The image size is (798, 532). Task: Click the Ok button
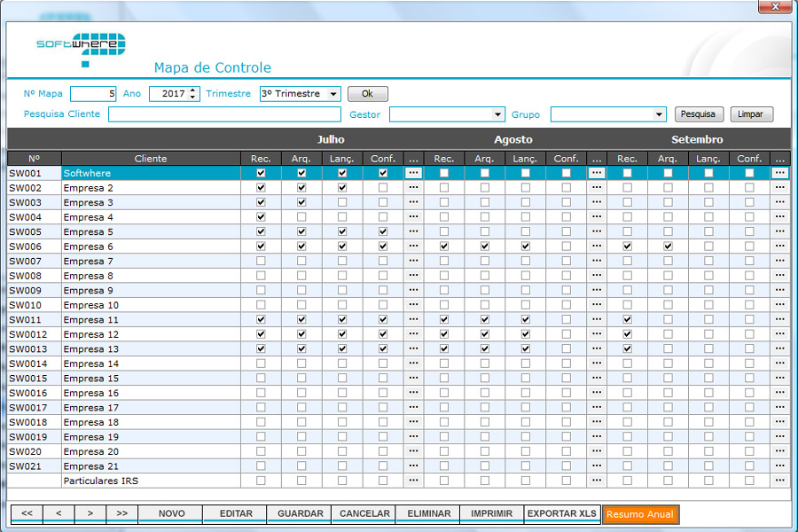367,94
